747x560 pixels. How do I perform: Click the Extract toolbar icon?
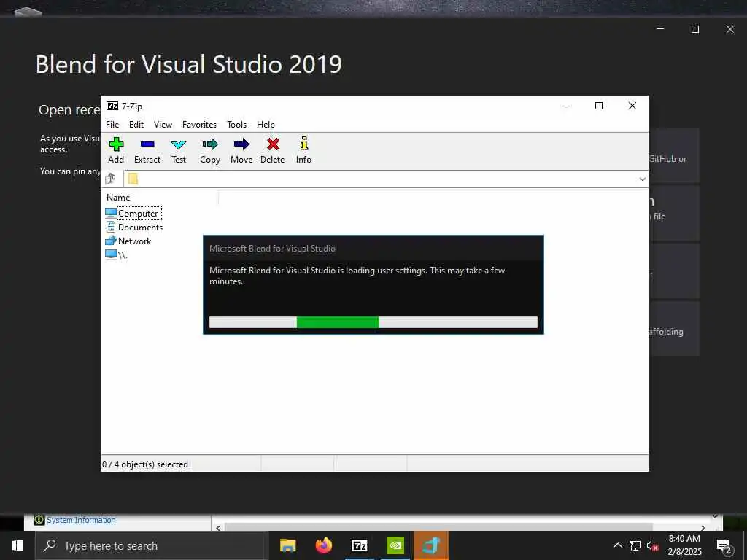[147, 150]
